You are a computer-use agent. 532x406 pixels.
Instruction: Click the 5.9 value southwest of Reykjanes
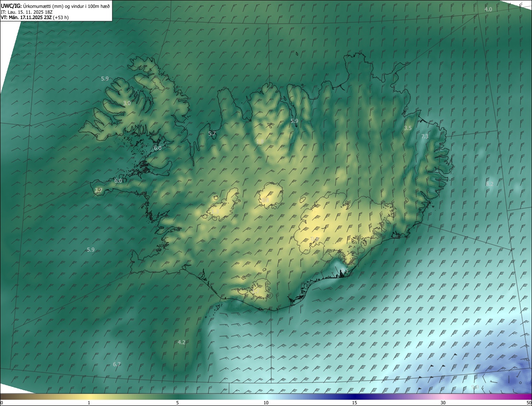[x=91, y=249]
